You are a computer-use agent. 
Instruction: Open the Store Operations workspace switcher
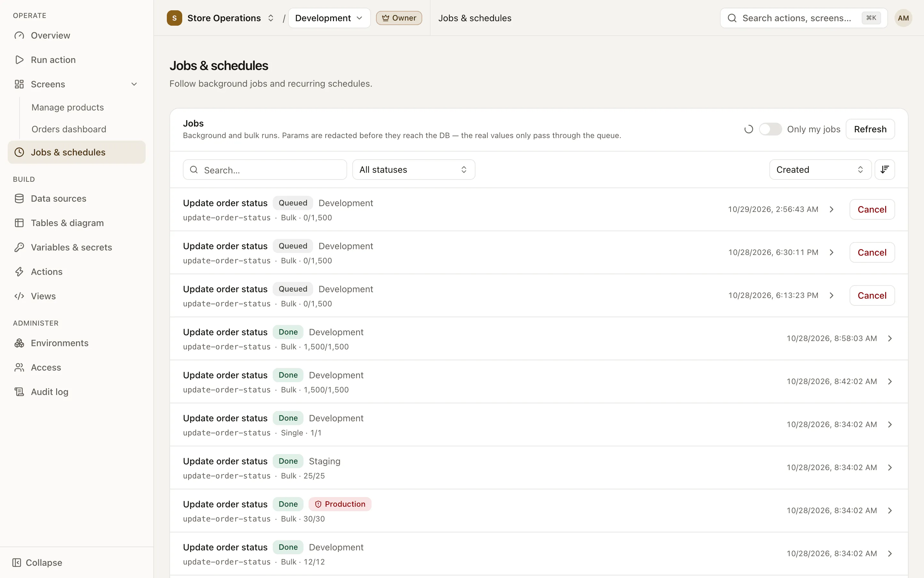click(x=221, y=18)
